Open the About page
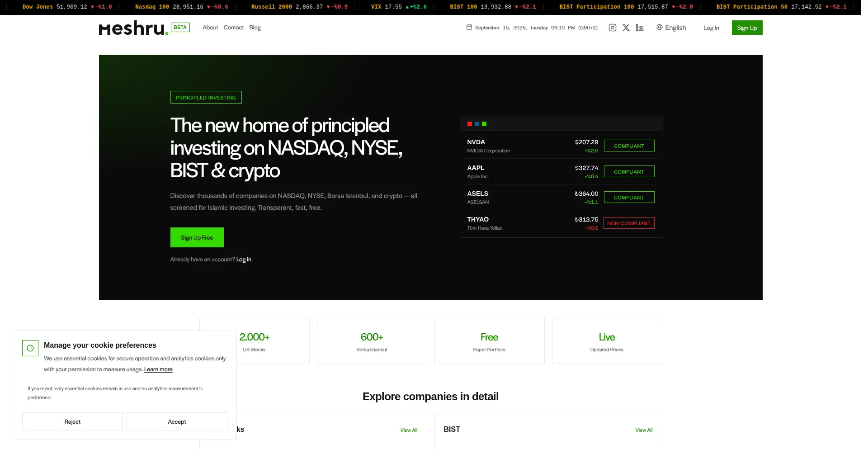 point(210,28)
